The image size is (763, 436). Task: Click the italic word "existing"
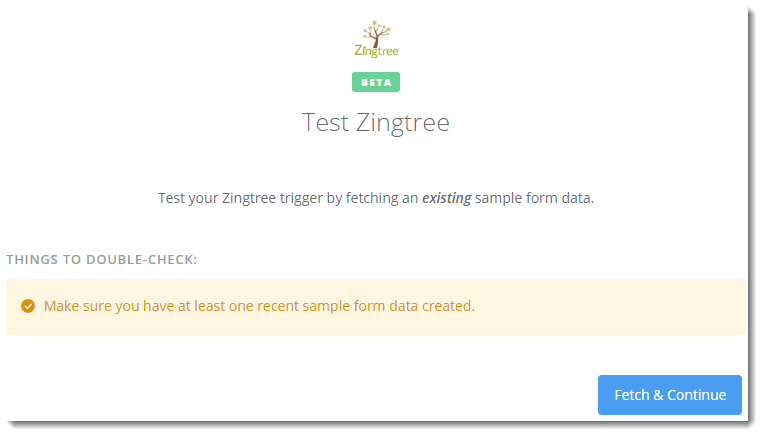(x=446, y=198)
